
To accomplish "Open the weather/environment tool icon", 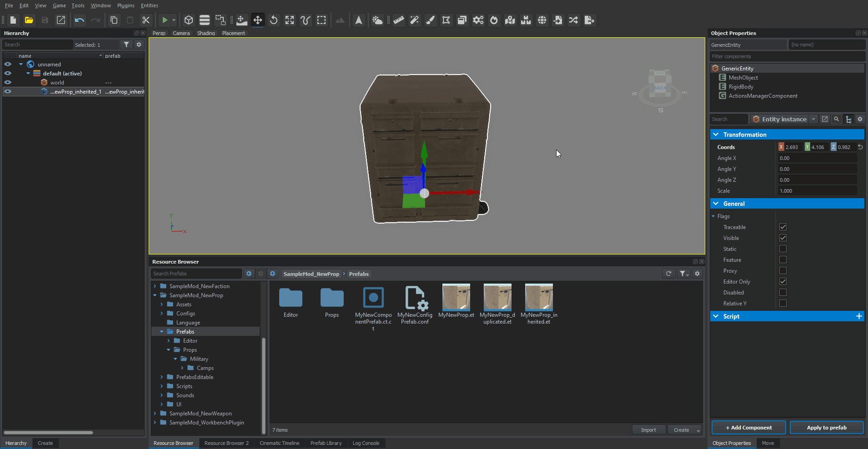I will click(x=377, y=20).
